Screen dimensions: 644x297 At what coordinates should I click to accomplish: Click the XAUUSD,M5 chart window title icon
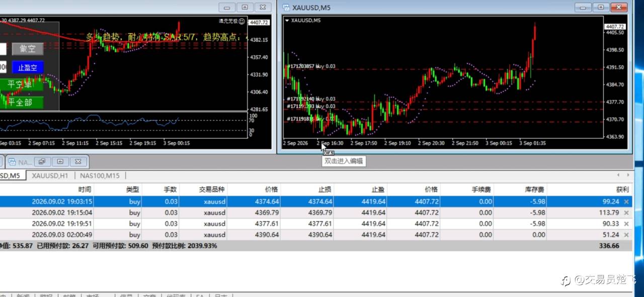point(286,8)
